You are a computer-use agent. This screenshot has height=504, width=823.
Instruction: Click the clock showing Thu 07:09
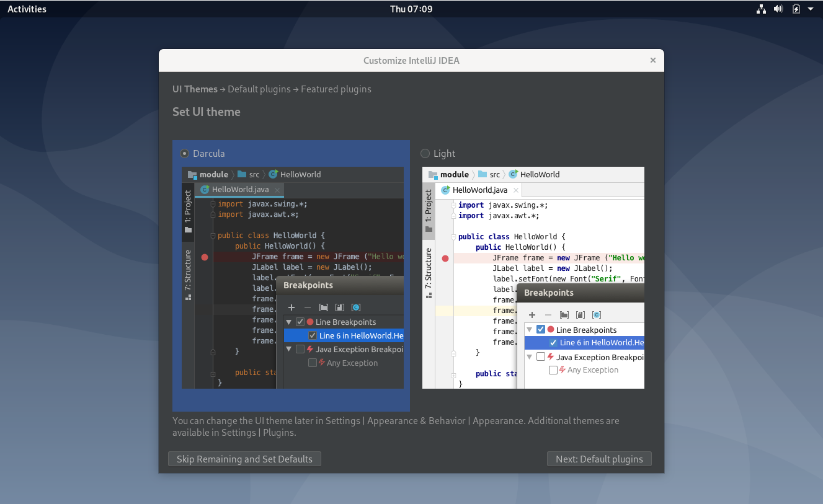(x=411, y=9)
